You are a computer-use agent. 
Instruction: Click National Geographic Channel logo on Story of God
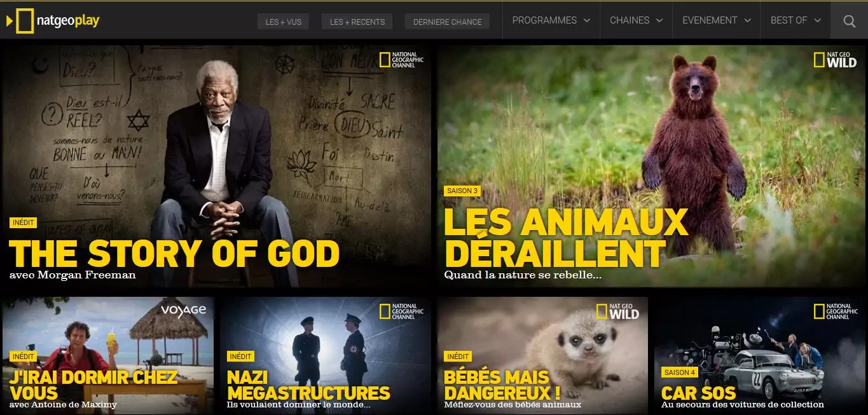[401, 60]
